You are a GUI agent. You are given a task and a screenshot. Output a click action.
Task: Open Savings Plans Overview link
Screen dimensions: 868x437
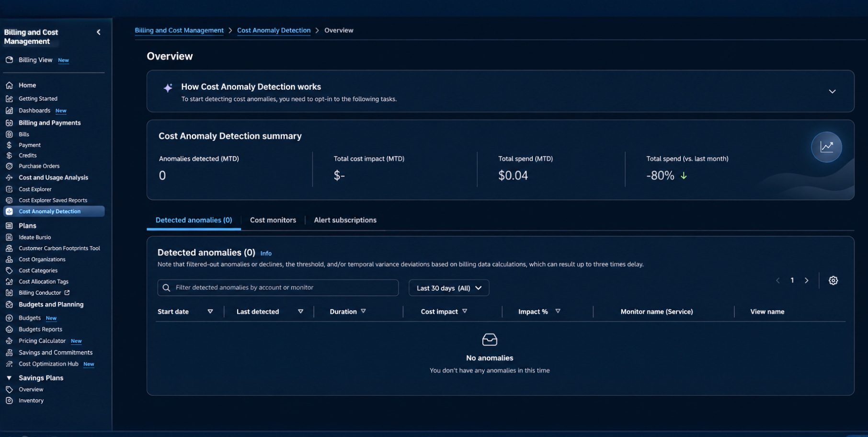(31, 390)
